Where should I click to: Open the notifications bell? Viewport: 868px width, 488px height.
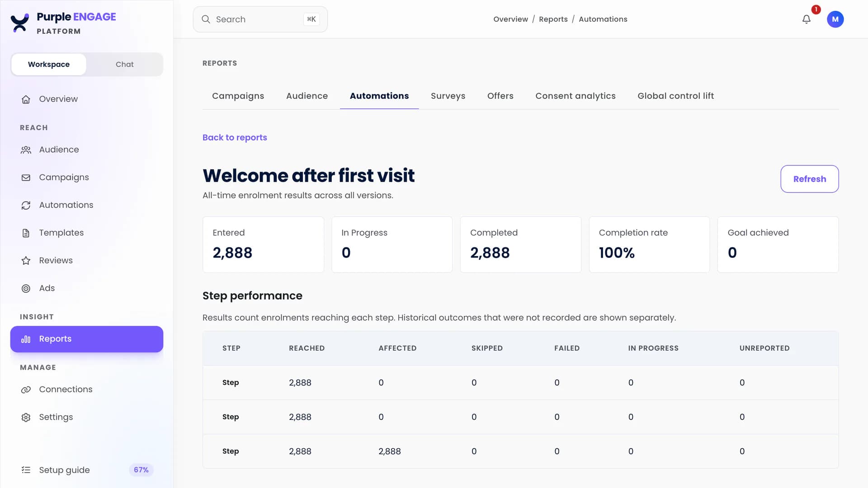click(807, 19)
